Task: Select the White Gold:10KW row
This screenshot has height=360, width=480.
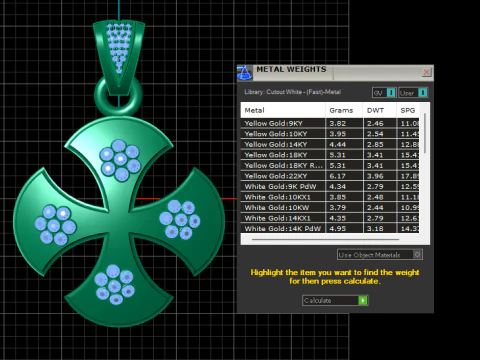Action: click(330, 208)
